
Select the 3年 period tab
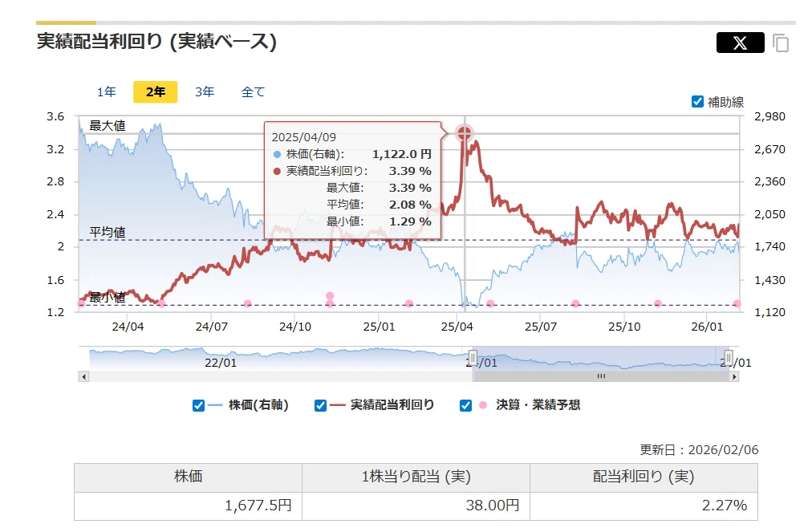pos(205,91)
